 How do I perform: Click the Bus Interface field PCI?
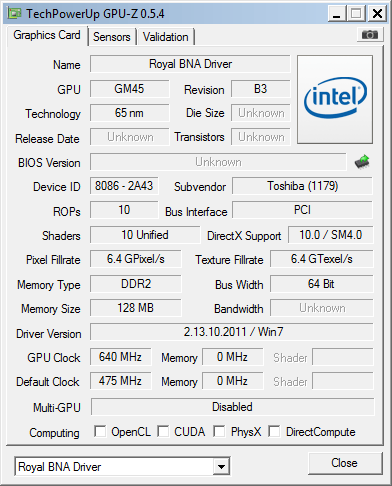tap(302, 210)
